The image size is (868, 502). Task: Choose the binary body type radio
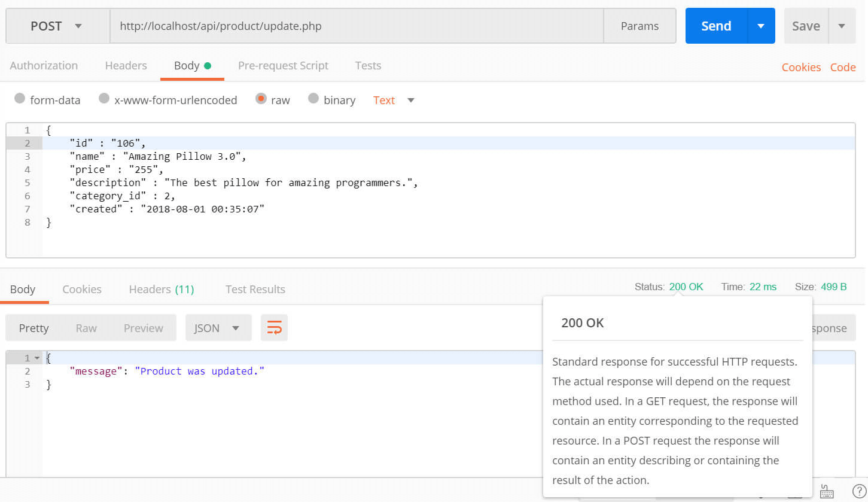pos(313,99)
